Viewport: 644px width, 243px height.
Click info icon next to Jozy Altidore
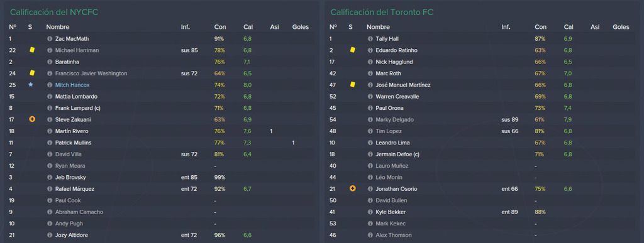pyautogui.click(x=50, y=235)
